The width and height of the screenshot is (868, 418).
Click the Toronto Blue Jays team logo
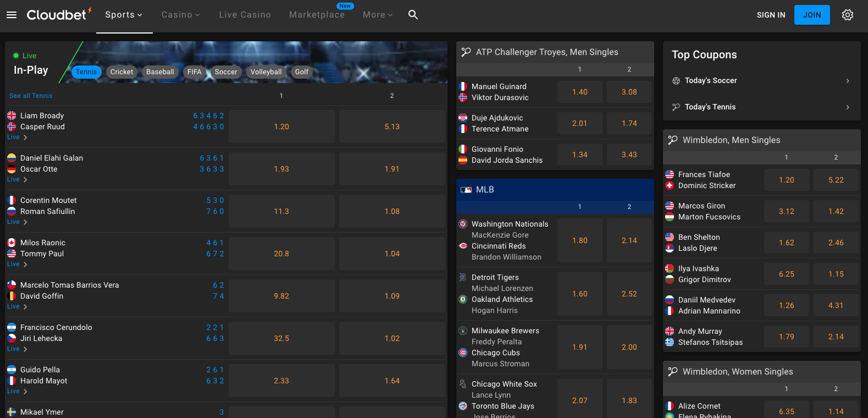(x=463, y=406)
